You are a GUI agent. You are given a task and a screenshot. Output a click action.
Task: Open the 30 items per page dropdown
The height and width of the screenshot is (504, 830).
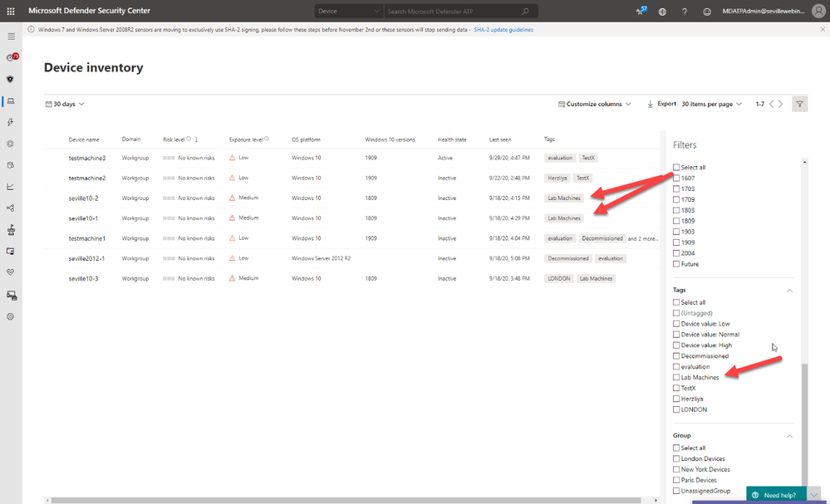tap(711, 104)
